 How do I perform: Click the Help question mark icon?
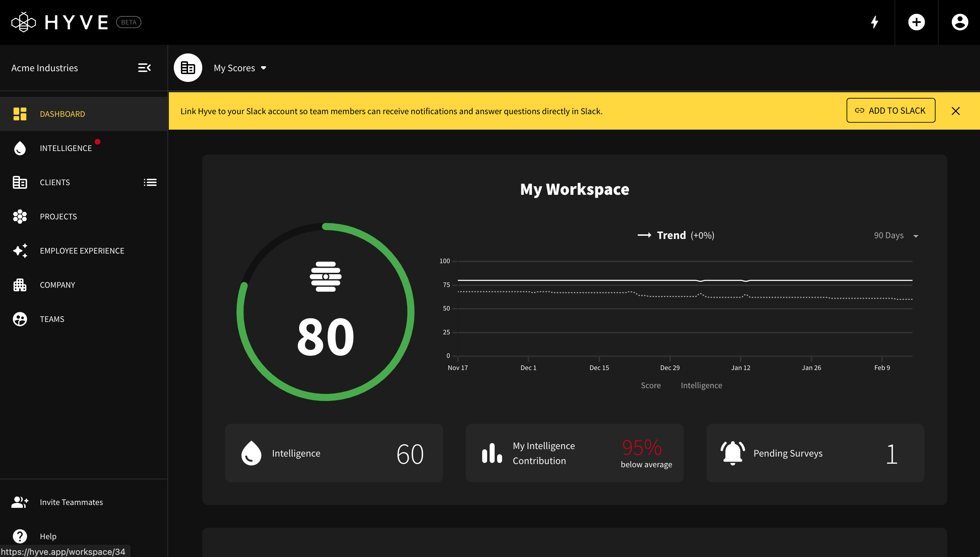[x=20, y=536]
